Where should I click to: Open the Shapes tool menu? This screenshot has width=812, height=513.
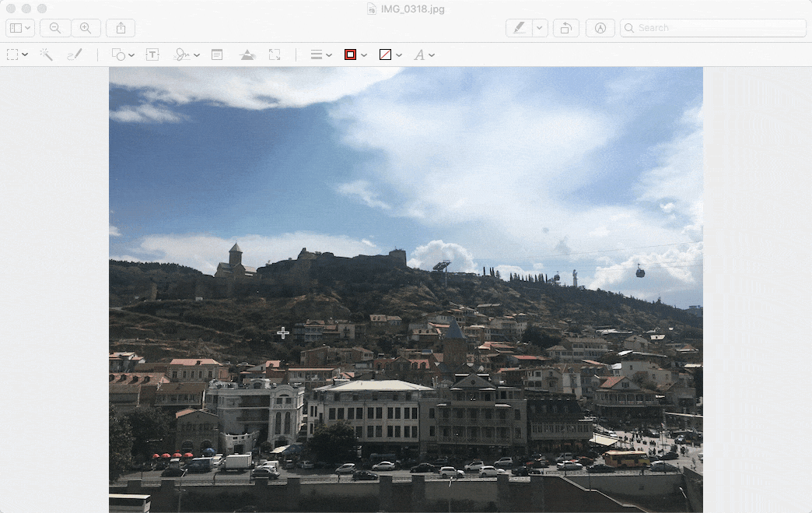click(x=123, y=54)
